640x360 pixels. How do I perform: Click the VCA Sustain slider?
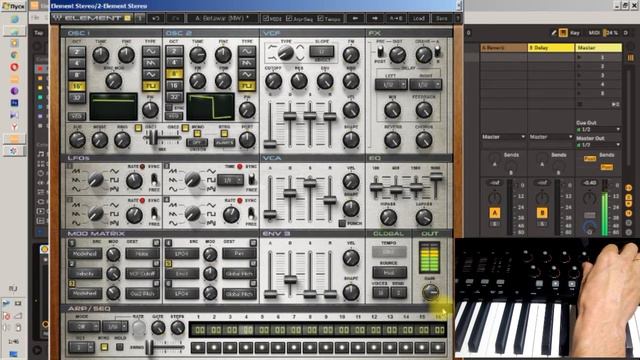(310, 183)
